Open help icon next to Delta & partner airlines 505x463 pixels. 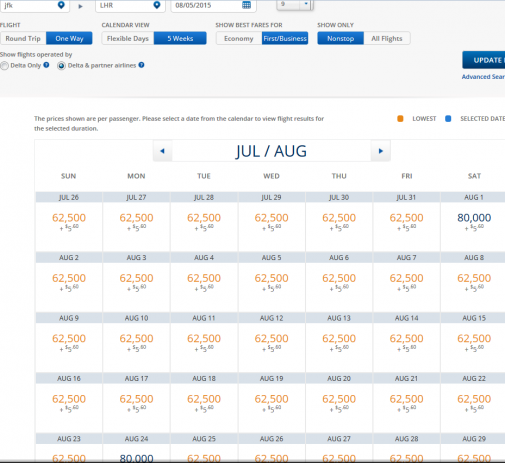click(x=141, y=65)
